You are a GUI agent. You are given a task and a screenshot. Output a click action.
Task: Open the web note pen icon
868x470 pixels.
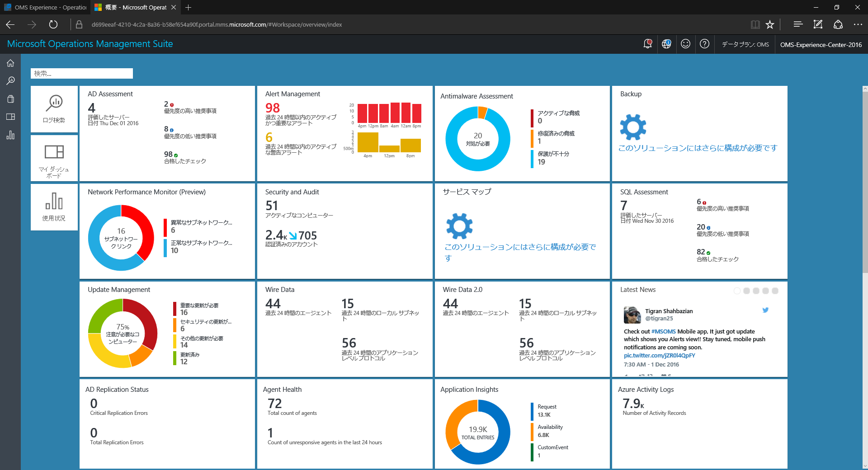coord(818,24)
